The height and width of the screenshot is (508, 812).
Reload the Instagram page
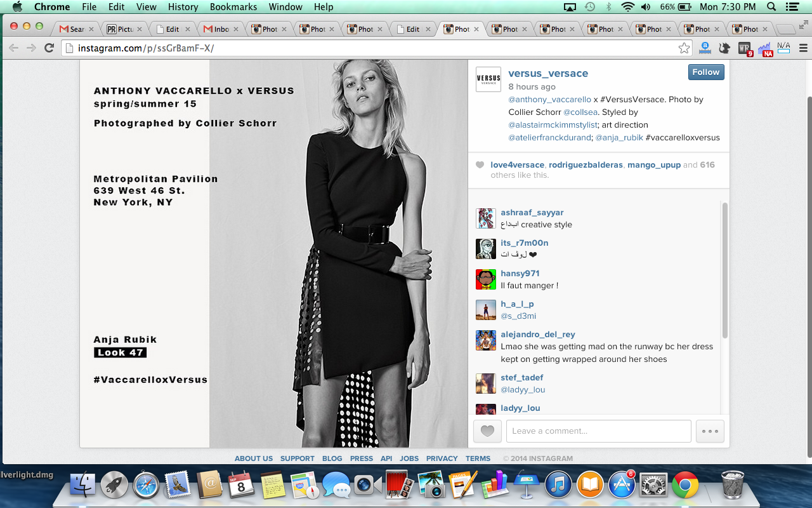49,48
